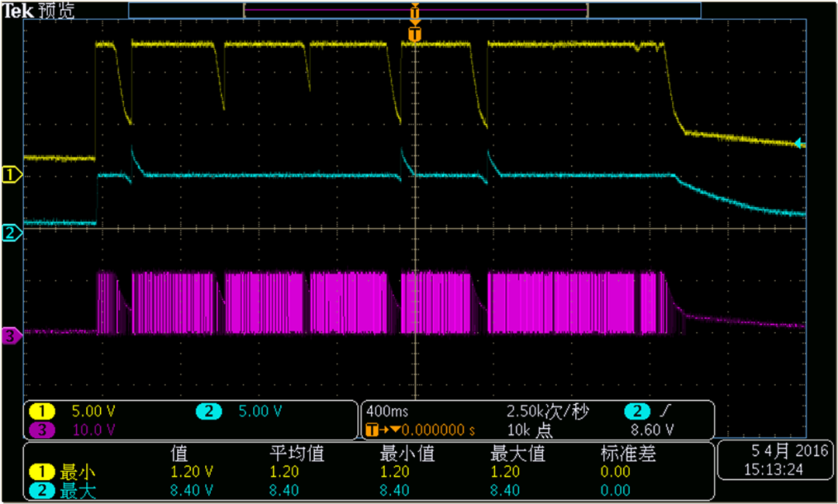Click the orange trigger delay T arrow icon
Screen dimensions: 838x504
pyautogui.click(x=383, y=430)
